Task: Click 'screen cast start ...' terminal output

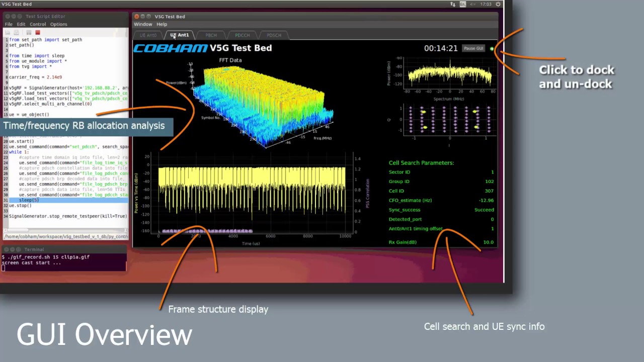Action: point(31,262)
